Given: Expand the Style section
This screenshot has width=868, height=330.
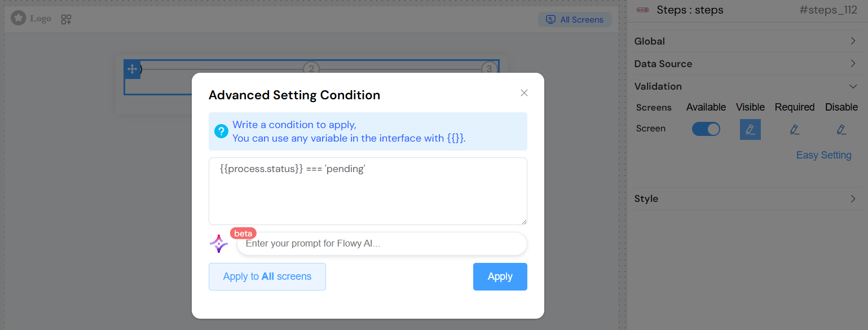Looking at the screenshot, I should click(748, 199).
